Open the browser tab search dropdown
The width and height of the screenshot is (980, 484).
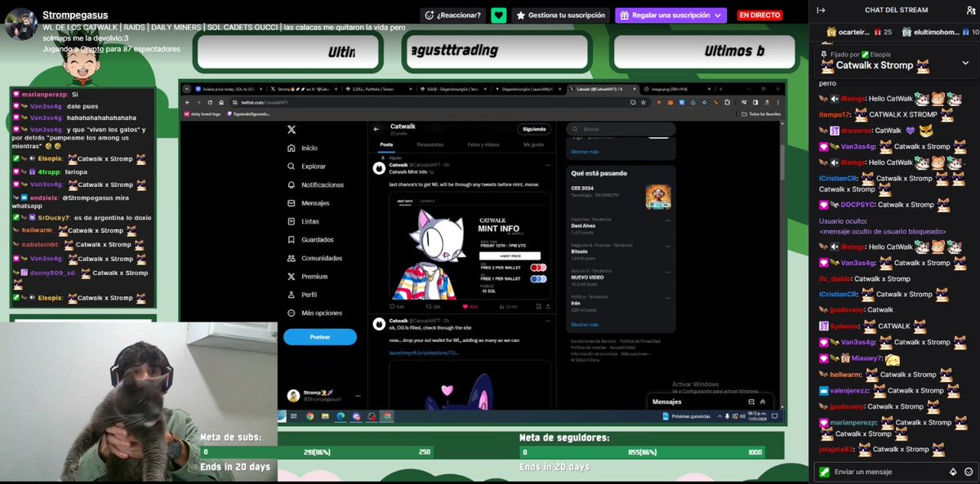click(186, 88)
